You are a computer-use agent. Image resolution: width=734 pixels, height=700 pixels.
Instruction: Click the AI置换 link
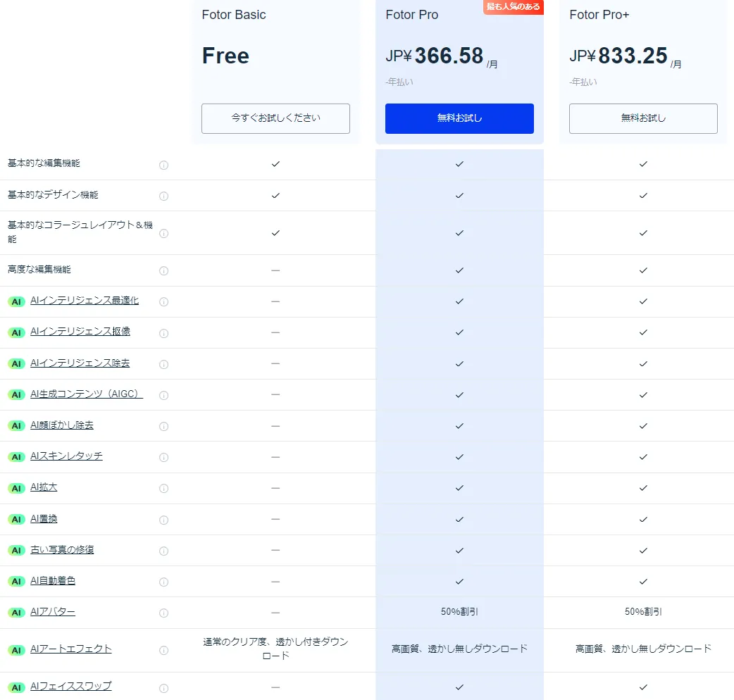tap(44, 518)
